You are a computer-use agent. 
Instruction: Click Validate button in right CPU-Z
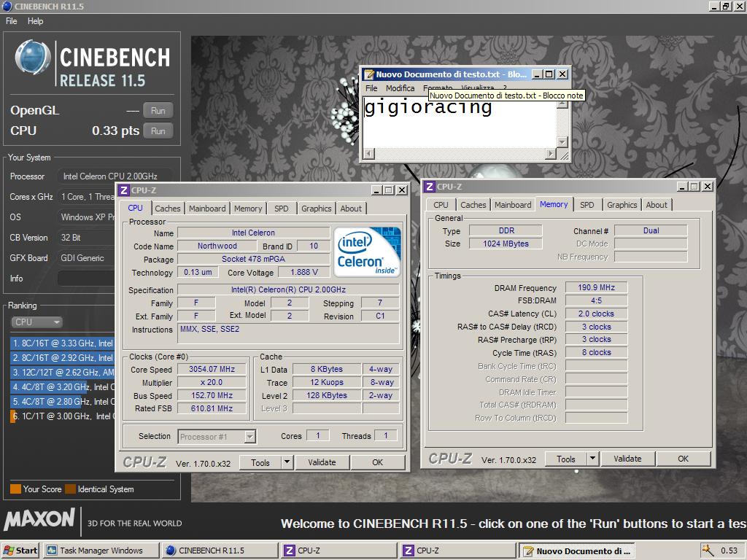tap(628, 459)
